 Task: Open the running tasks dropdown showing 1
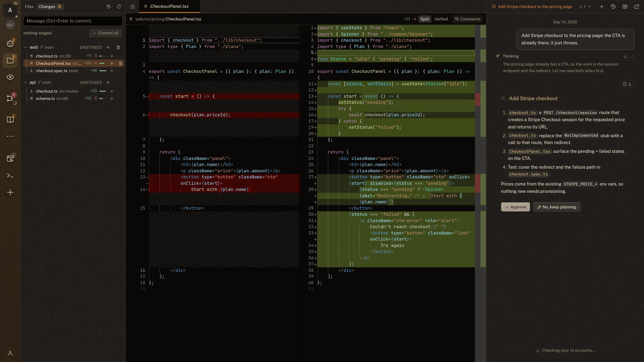pos(585,7)
